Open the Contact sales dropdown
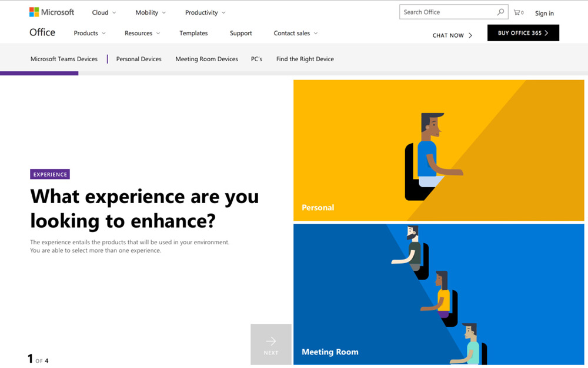 tap(296, 33)
